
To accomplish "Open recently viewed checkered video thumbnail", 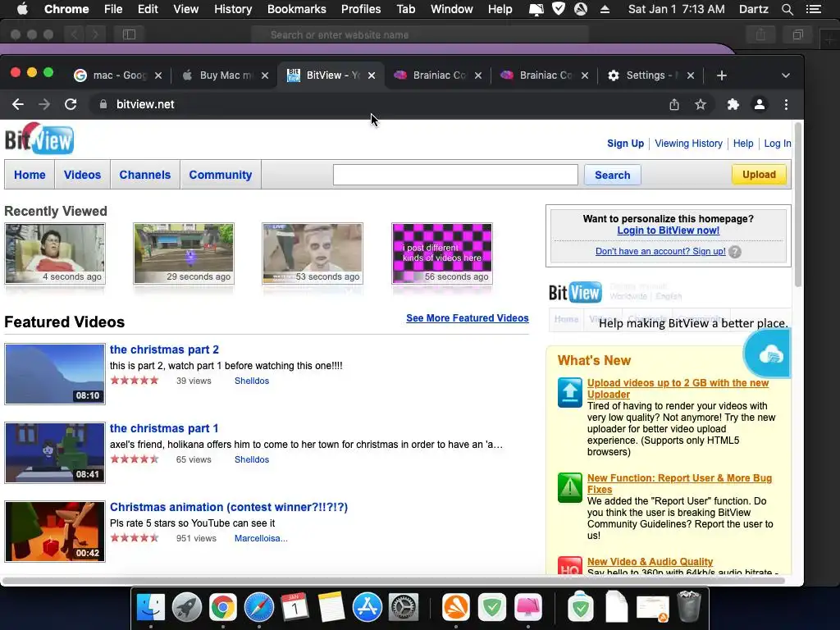I will [x=442, y=253].
